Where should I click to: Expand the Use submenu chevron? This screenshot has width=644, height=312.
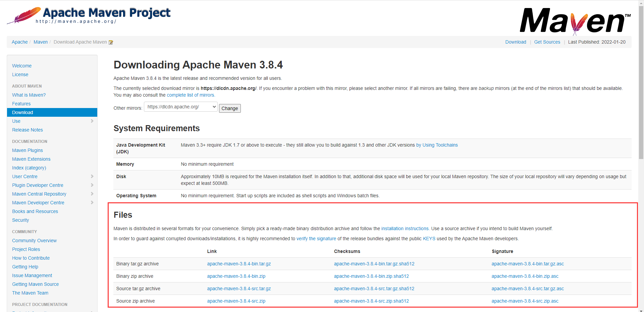pyautogui.click(x=92, y=121)
